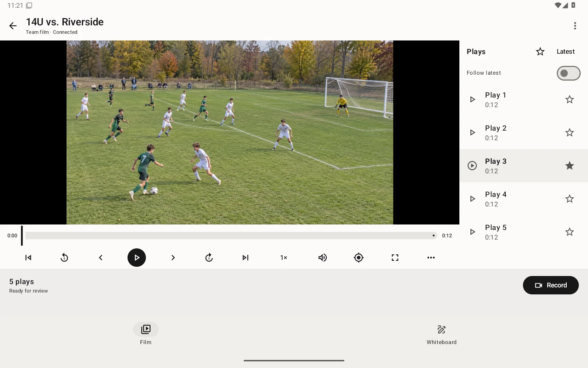The image size is (588, 368).
Task: Start Play 2 with its play icon
Action: pos(473,132)
